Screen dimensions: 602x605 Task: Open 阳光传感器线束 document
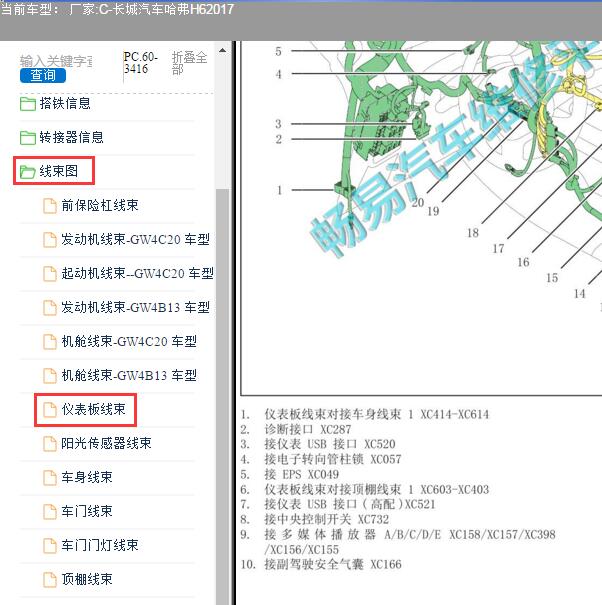point(106,443)
